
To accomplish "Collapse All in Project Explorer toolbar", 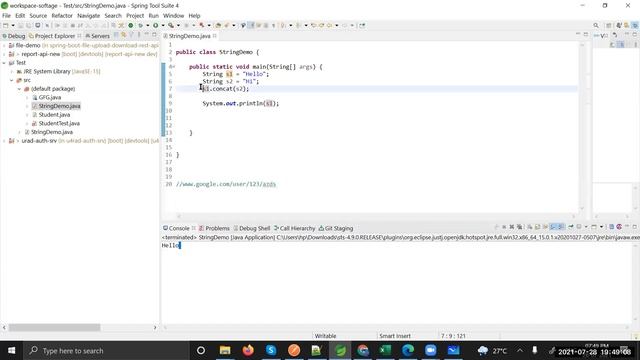I will (x=116, y=36).
